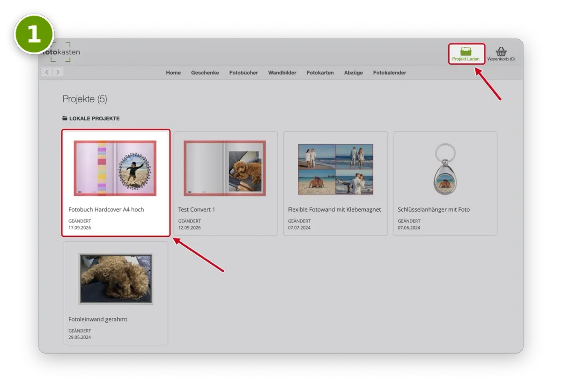
Task: Open the Warenkorb basket icon
Action: tap(501, 51)
